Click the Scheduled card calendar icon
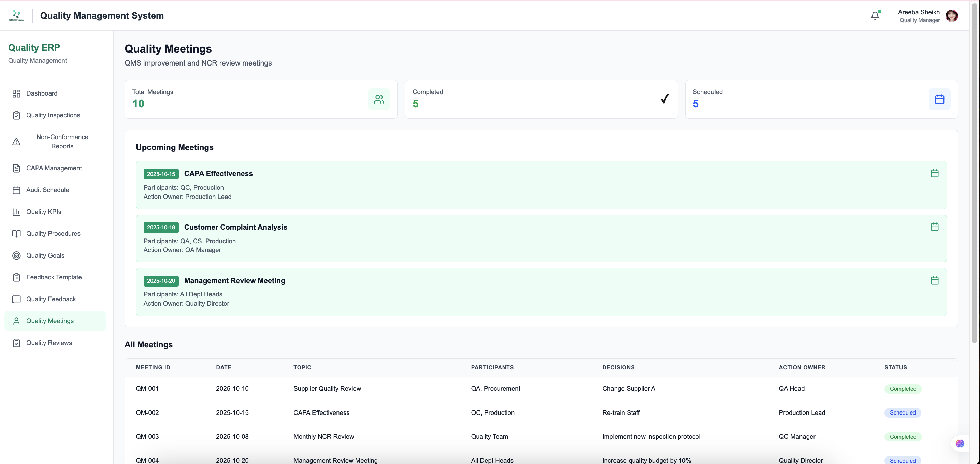 [x=939, y=99]
